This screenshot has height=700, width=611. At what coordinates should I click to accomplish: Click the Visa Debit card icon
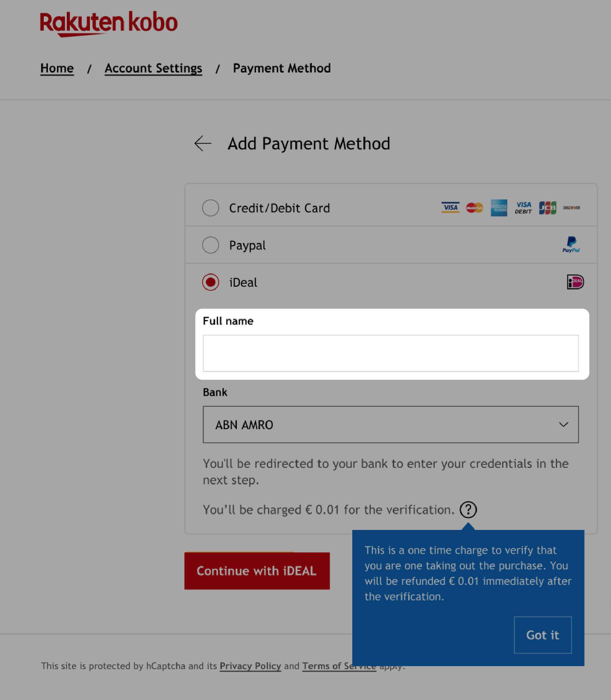click(x=522, y=208)
